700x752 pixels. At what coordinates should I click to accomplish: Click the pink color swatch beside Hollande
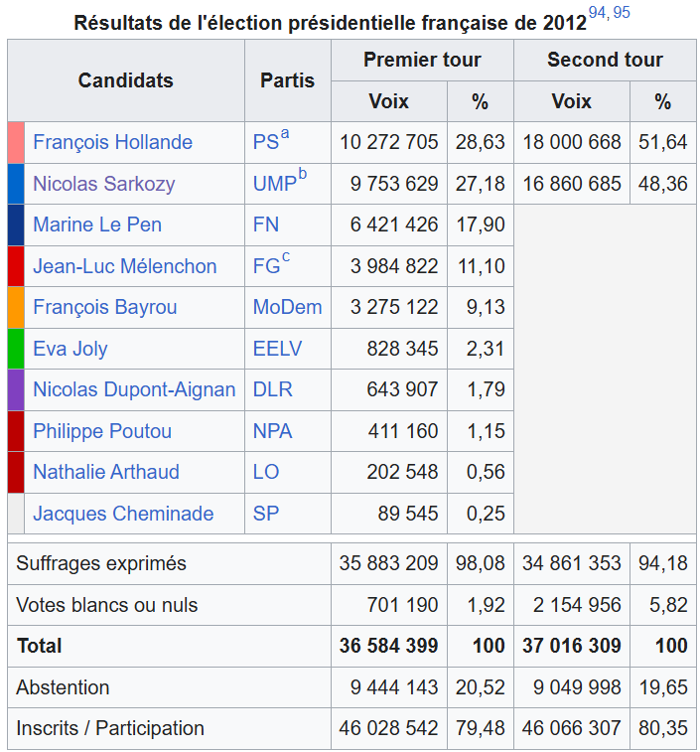16,142
